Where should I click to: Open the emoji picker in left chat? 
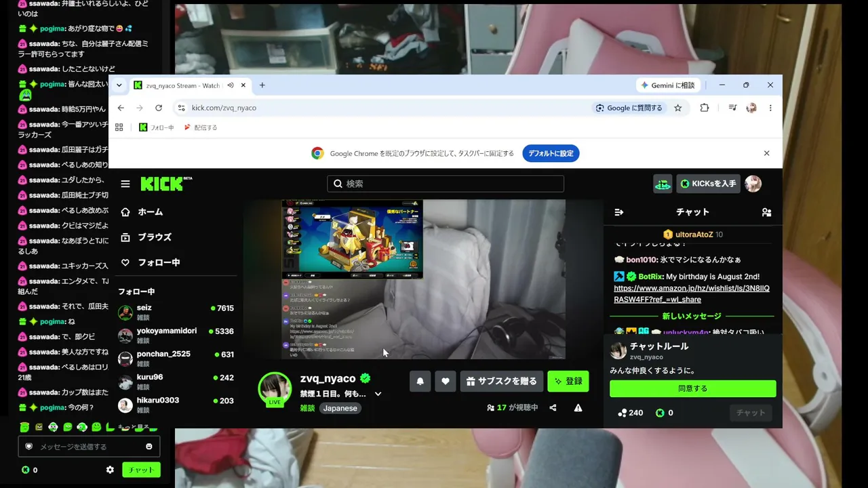click(149, 447)
